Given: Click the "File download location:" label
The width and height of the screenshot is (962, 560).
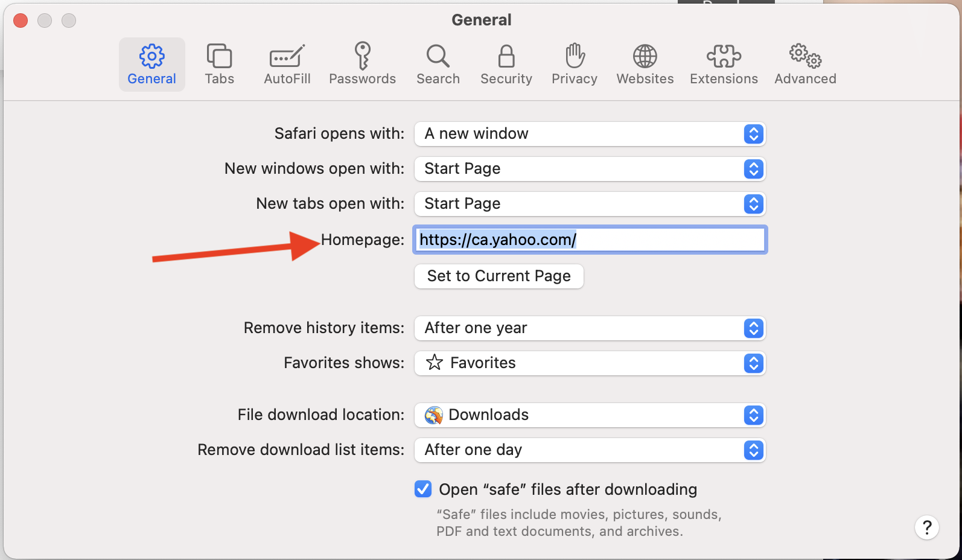Looking at the screenshot, I should (321, 415).
